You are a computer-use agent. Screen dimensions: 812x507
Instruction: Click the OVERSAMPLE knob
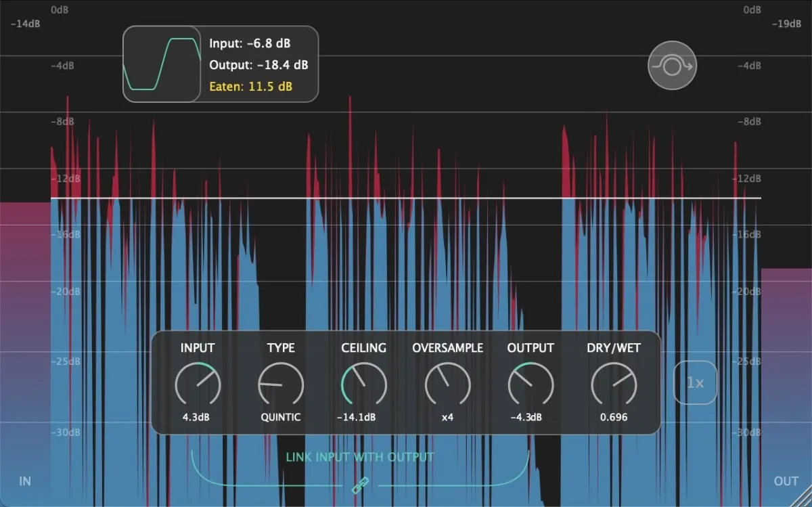[x=447, y=384]
